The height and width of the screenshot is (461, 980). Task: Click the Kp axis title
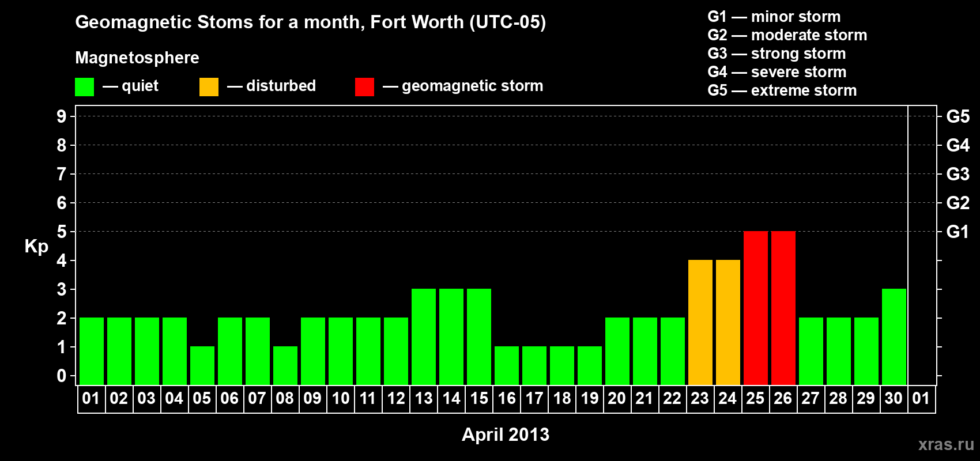pos(36,247)
